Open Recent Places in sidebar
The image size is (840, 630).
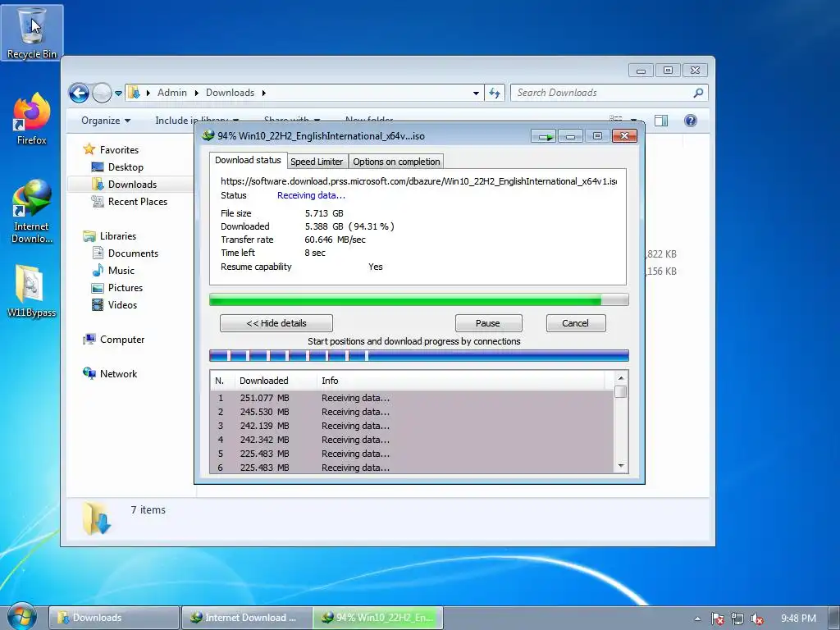pos(137,202)
